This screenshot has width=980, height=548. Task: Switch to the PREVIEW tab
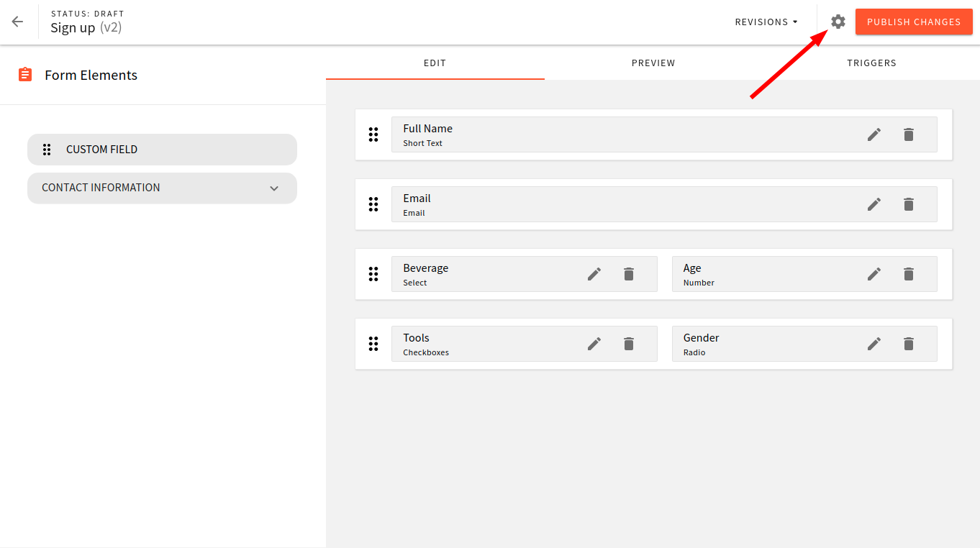(653, 63)
